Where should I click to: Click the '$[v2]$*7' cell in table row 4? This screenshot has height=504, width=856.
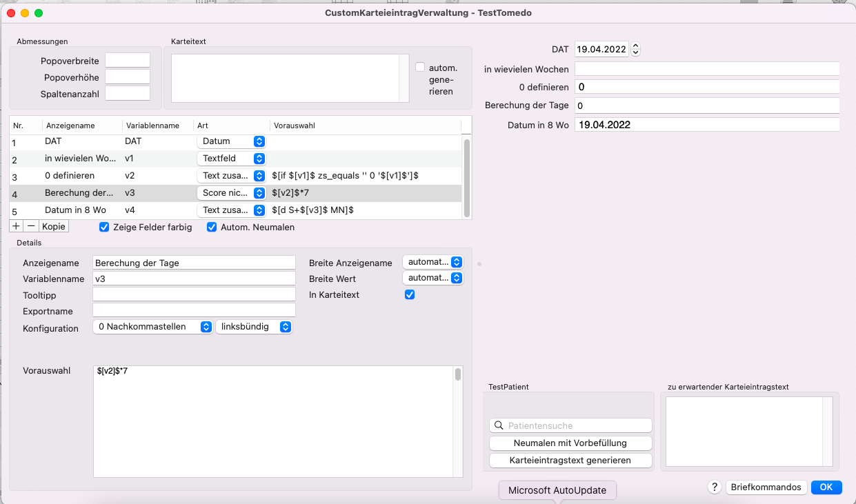pos(290,193)
